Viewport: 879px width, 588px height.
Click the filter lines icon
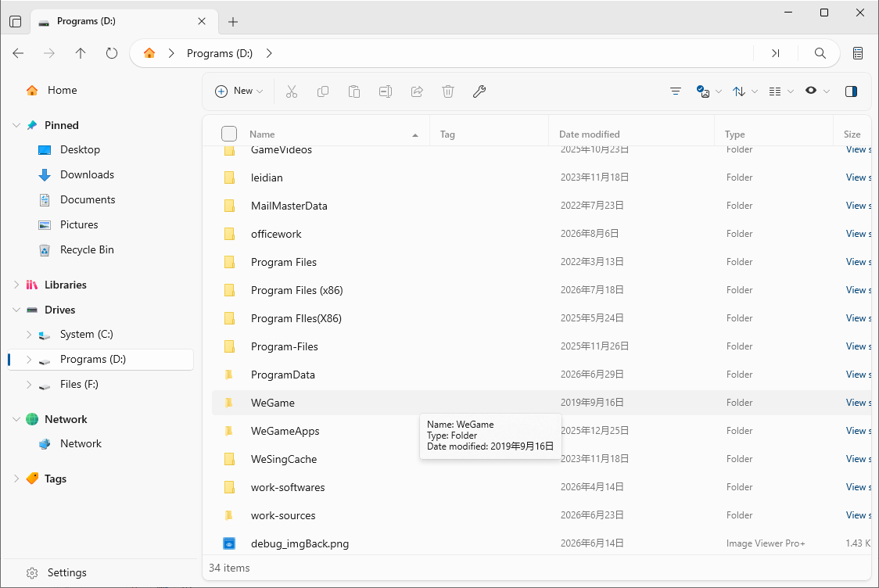coord(676,91)
